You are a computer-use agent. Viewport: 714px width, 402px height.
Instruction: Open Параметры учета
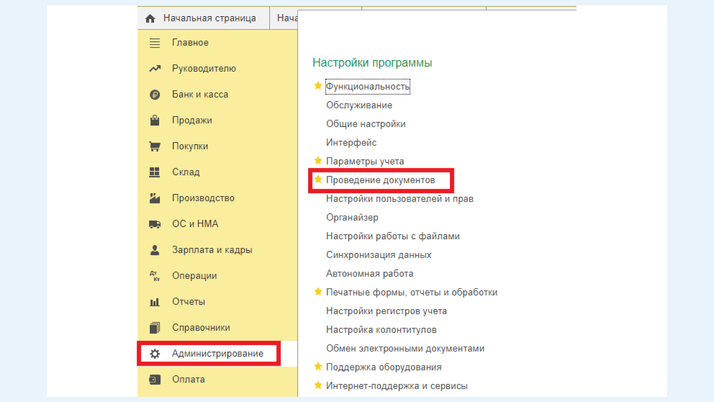365,161
